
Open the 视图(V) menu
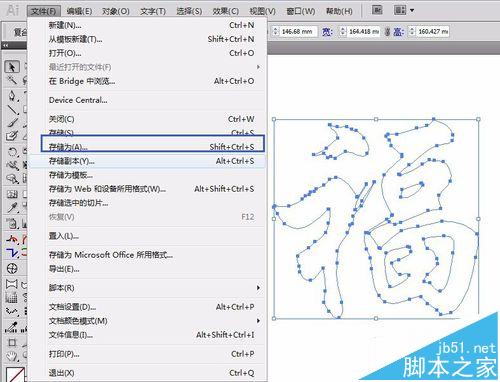[262, 11]
